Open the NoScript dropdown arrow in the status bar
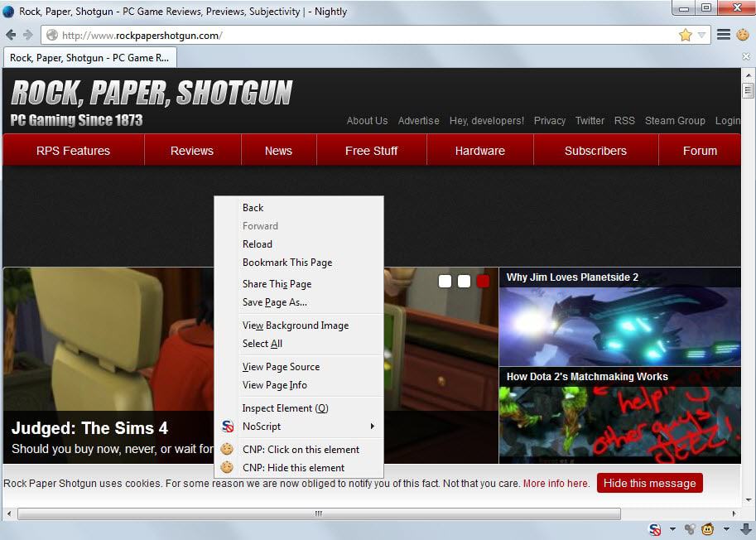This screenshot has height=540, width=756. 672,529
